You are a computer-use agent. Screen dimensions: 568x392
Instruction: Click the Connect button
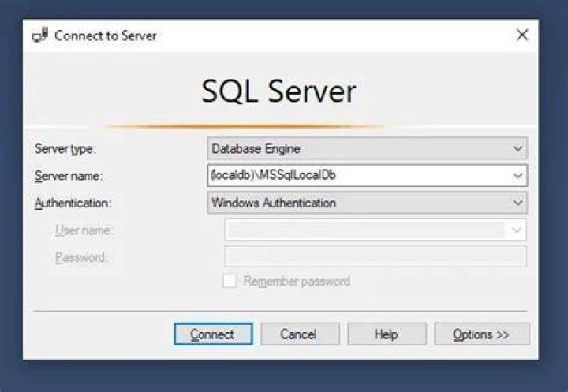[x=213, y=334]
